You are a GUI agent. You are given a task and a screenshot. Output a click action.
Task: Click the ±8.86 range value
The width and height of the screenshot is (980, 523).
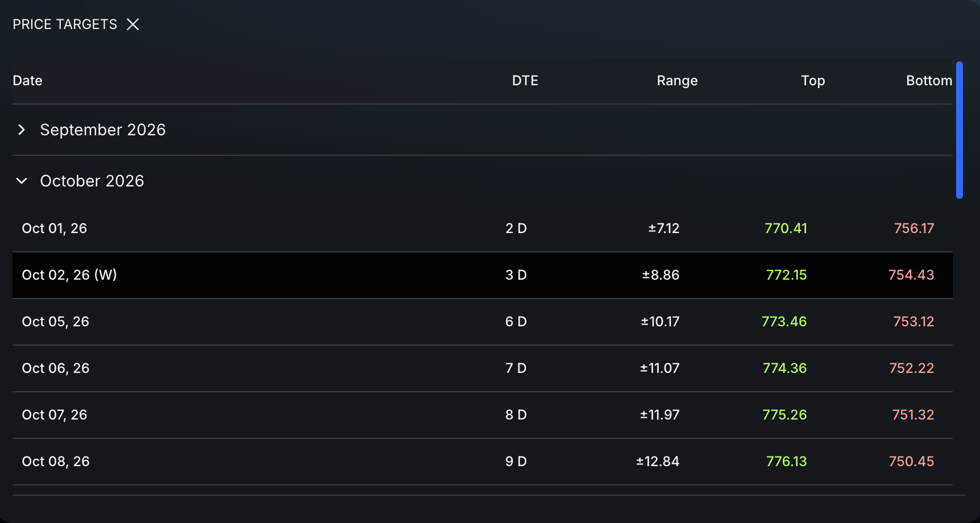[661, 275]
